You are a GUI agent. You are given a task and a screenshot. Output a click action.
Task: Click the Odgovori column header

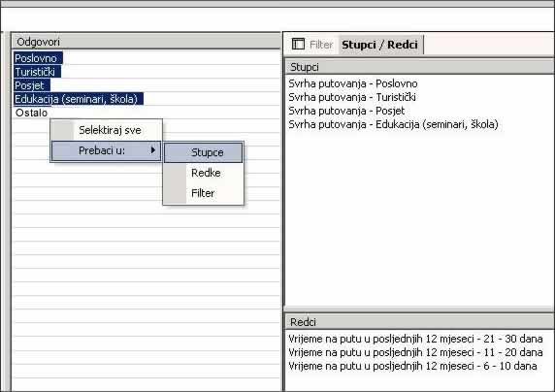[x=147, y=42]
